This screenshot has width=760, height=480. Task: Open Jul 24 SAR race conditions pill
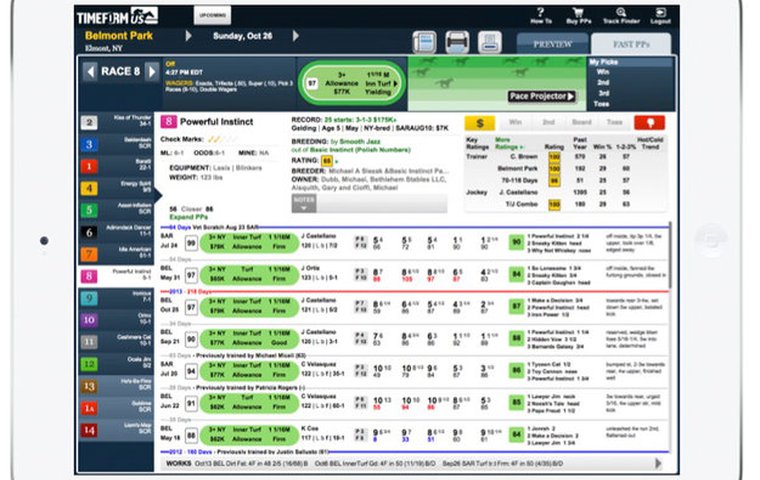pos(249,242)
